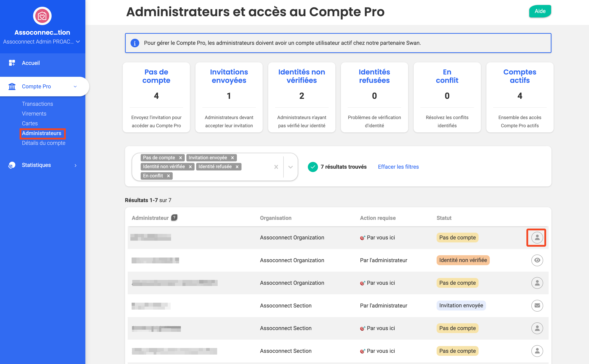Remove the Identité non vérifiée filter tag
This screenshot has width=589, height=364.
(190, 167)
